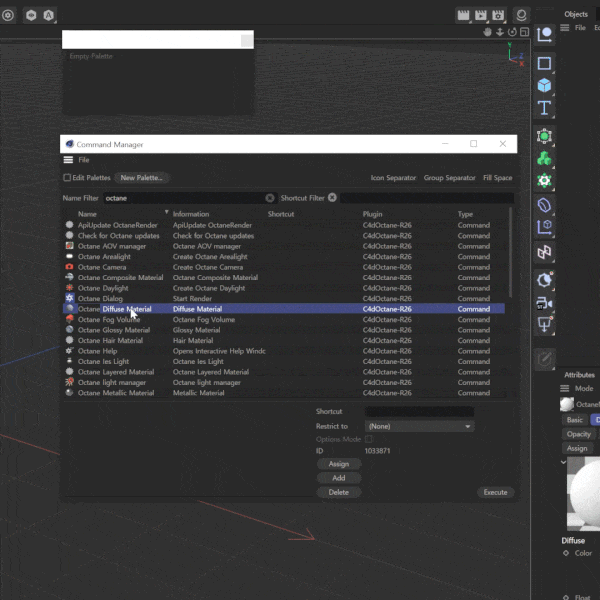The height and width of the screenshot is (600, 600).
Task: Sort by Plugin column header
Action: [372, 214]
